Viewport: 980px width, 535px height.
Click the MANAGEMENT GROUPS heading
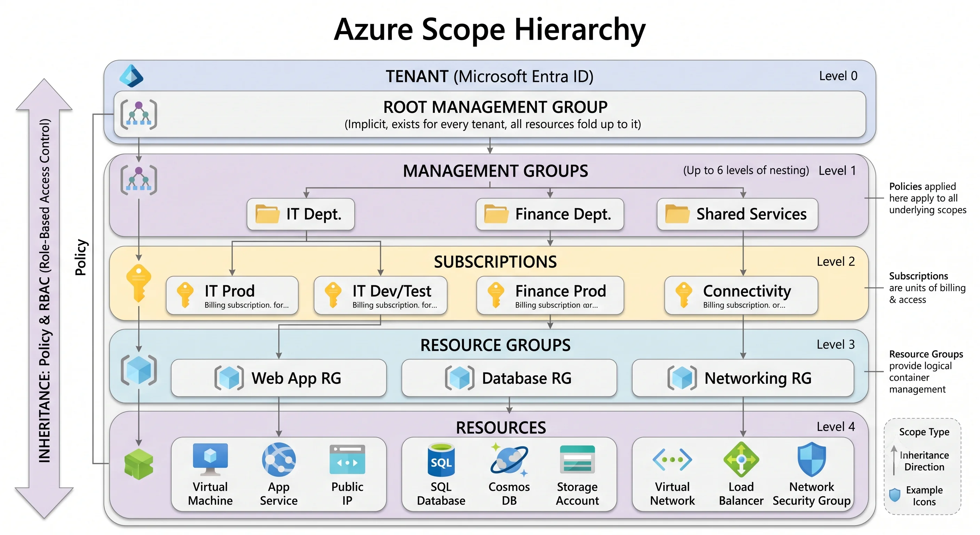point(495,171)
